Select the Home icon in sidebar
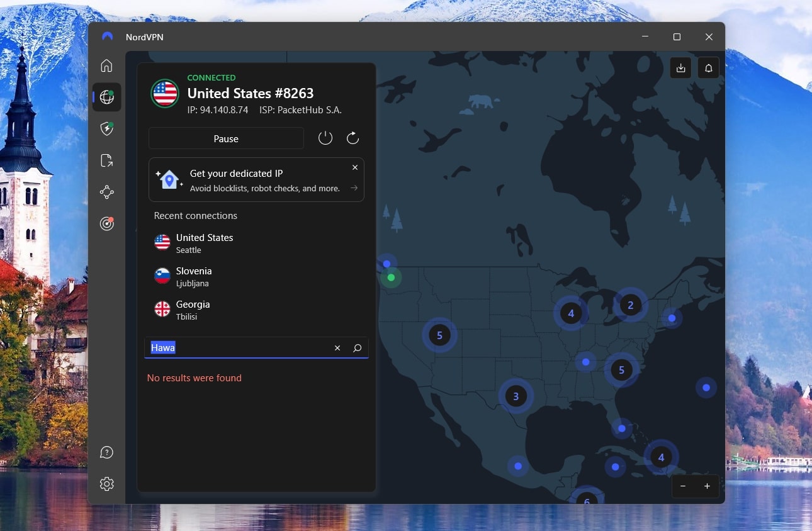 [106, 65]
